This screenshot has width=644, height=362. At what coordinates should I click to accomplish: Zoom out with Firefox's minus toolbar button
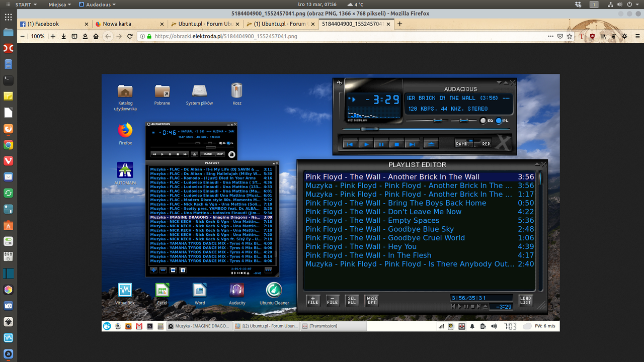point(22,36)
